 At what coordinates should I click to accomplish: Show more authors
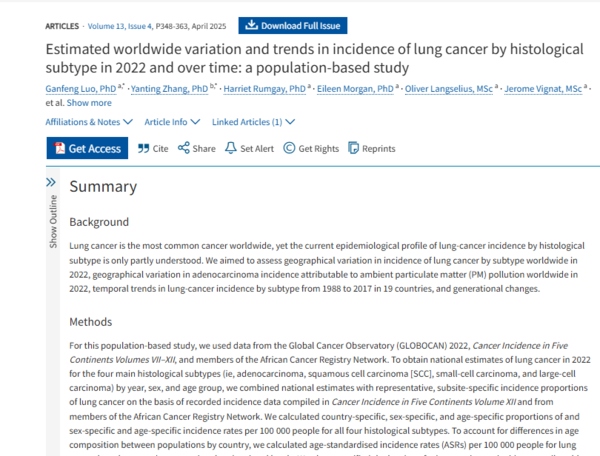pyautogui.click(x=89, y=102)
